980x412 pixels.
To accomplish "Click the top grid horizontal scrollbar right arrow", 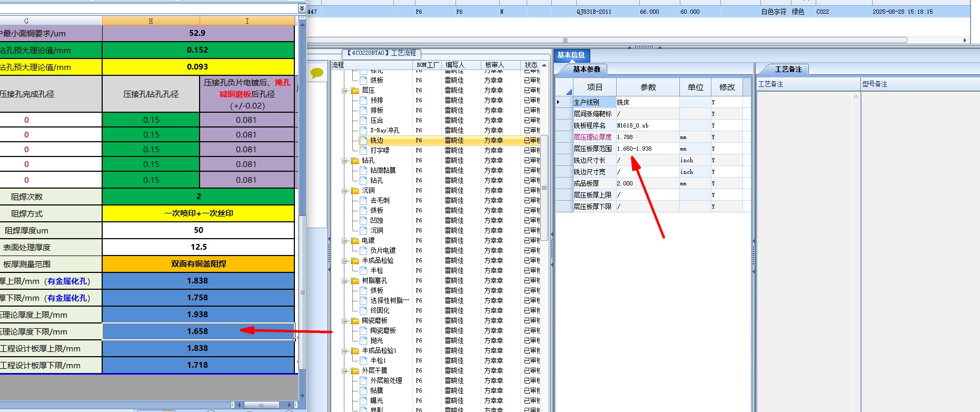I will pyautogui.click(x=965, y=40).
